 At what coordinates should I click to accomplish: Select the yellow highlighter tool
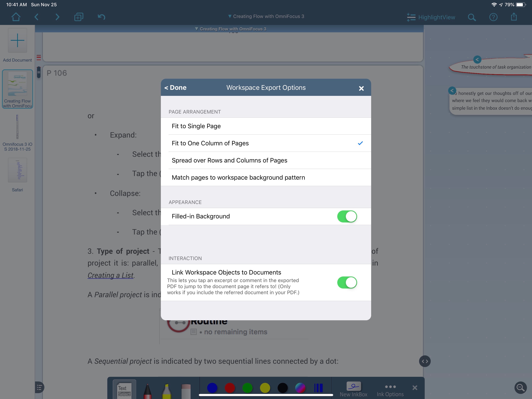(166, 391)
